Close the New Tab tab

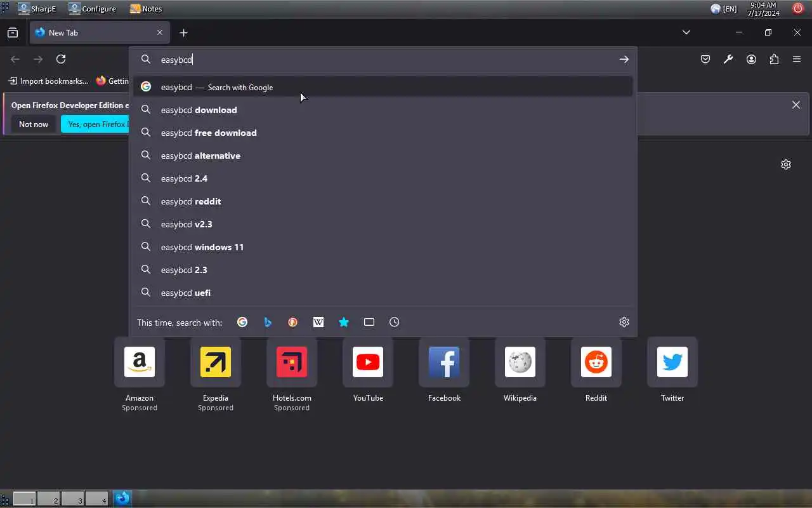pos(160,32)
